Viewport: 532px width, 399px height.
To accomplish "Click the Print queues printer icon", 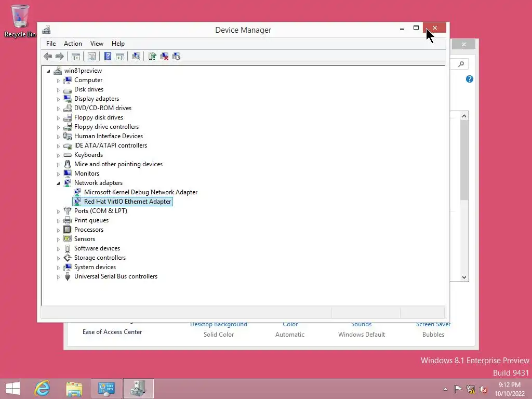I will click(x=68, y=220).
